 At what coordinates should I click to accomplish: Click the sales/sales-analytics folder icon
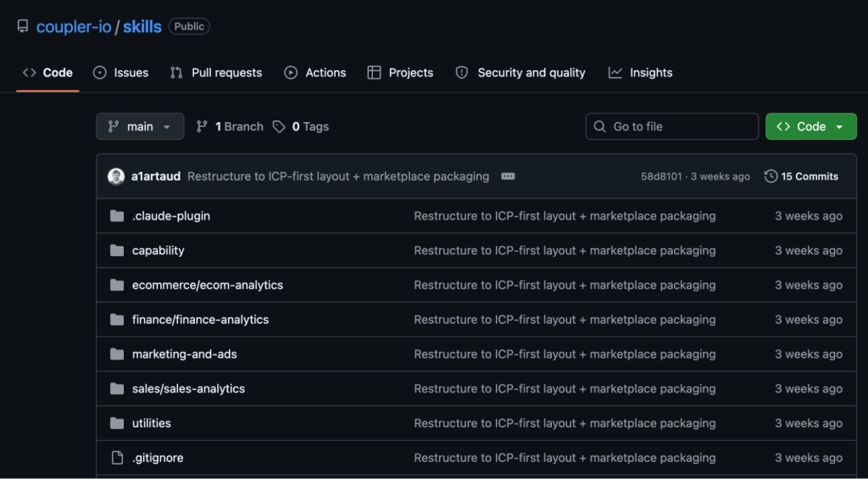click(117, 389)
